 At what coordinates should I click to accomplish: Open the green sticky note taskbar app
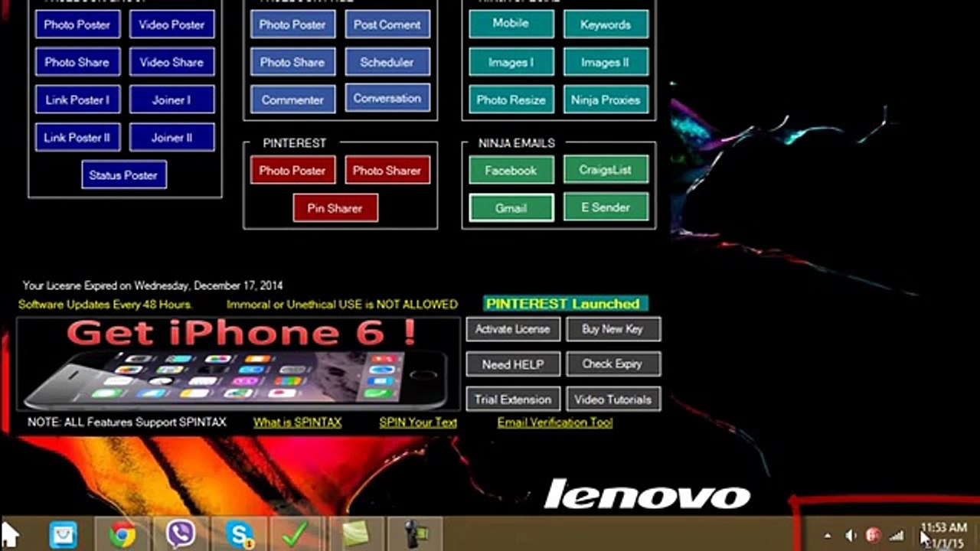coord(355,534)
